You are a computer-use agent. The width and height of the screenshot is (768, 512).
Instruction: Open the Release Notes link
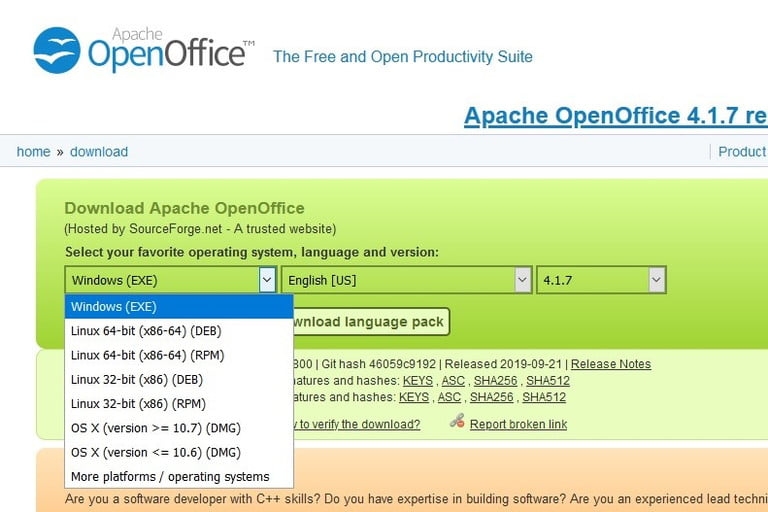611,364
